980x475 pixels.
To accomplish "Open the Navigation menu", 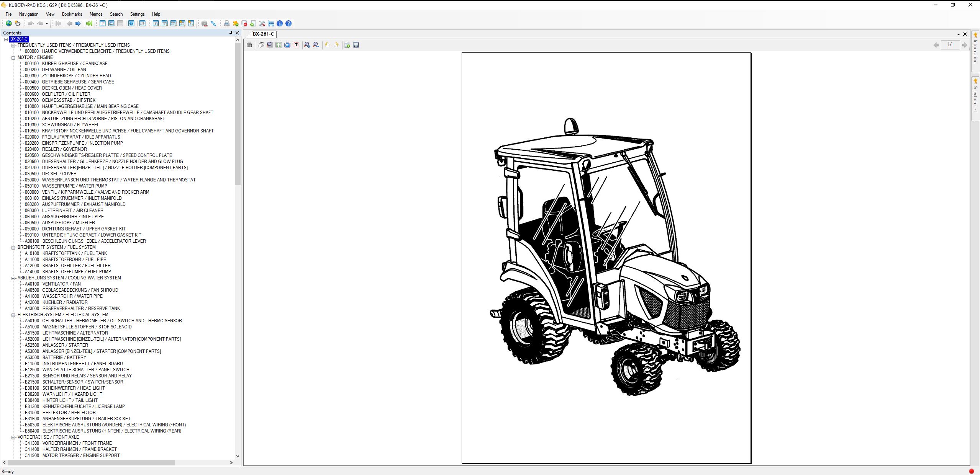I will coord(29,14).
